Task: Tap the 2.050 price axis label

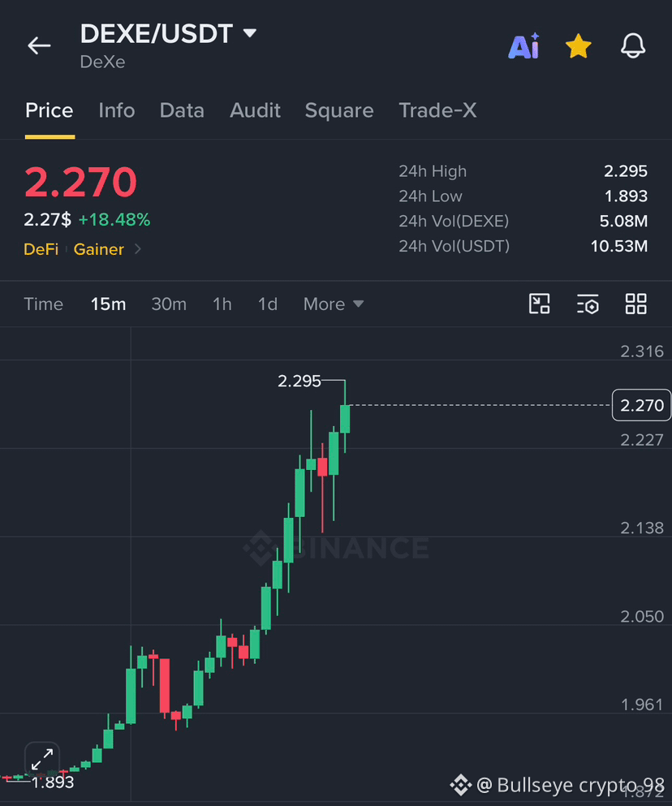Action: coord(642,616)
